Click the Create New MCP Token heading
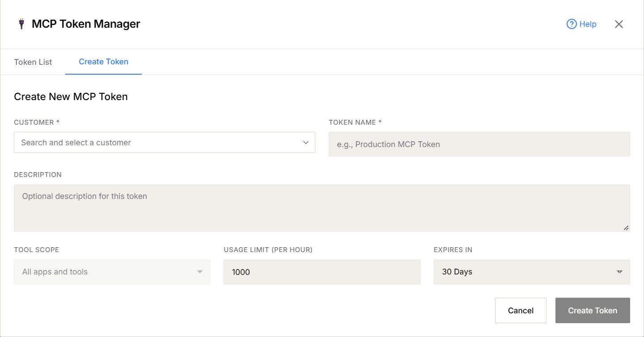This screenshot has width=644, height=337. [71, 97]
